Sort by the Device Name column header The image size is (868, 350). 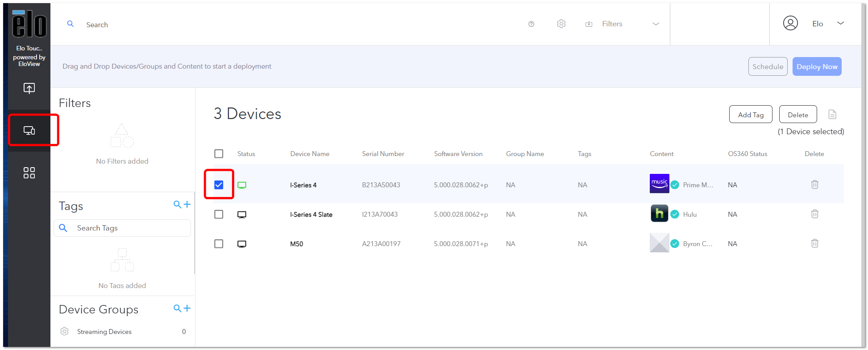click(x=310, y=154)
